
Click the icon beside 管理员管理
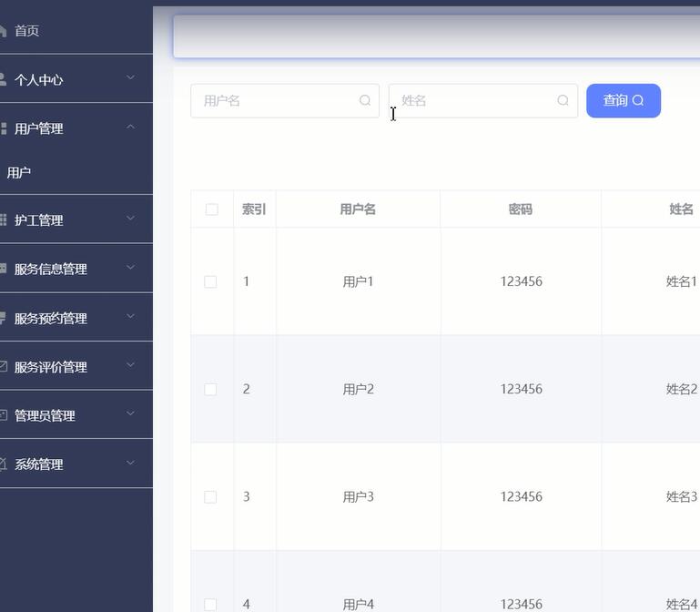3,415
